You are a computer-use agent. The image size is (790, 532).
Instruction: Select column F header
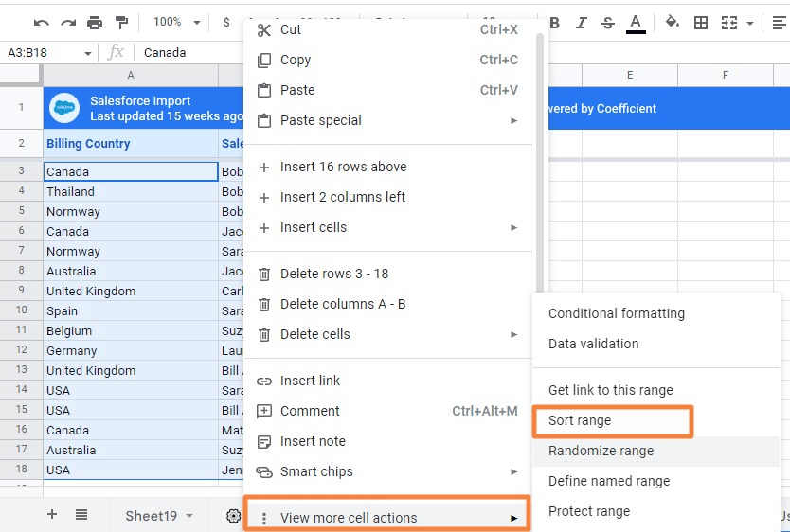726,76
